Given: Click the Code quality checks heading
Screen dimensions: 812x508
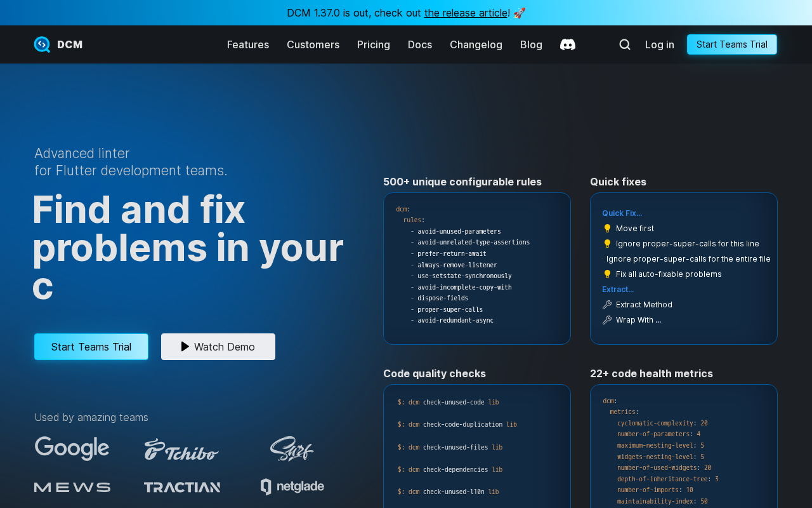Looking at the screenshot, I should click(x=435, y=373).
